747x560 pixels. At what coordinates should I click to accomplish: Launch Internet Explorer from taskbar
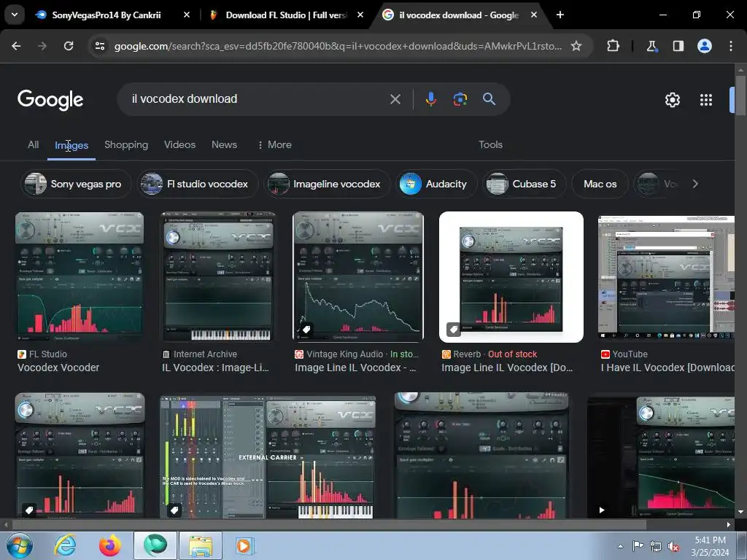click(x=65, y=545)
